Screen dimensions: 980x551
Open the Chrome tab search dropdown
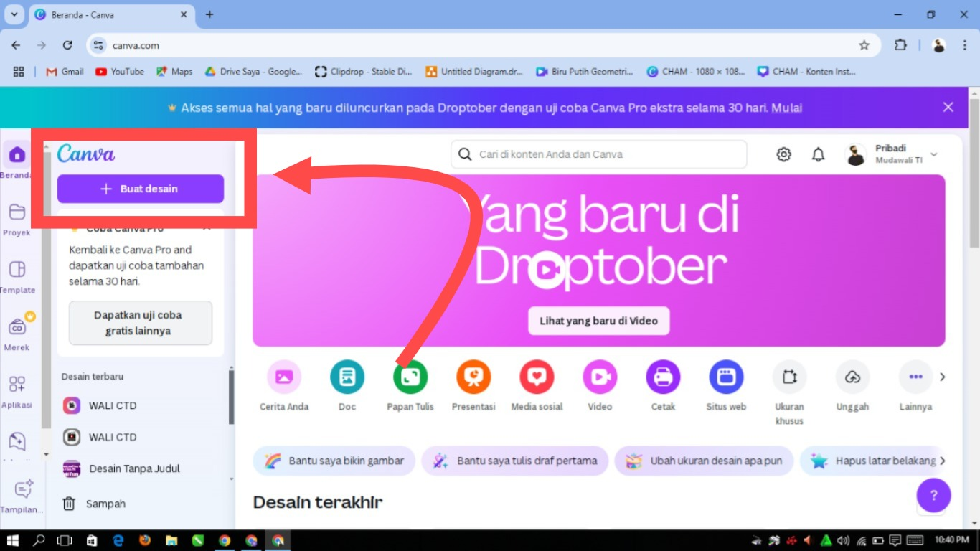click(x=14, y=14)
